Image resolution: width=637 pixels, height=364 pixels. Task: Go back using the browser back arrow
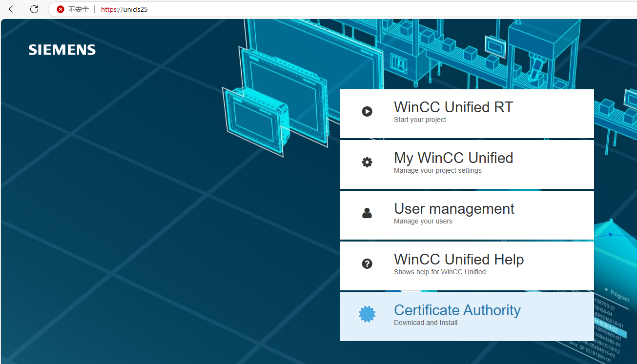[x=13, y=9]
